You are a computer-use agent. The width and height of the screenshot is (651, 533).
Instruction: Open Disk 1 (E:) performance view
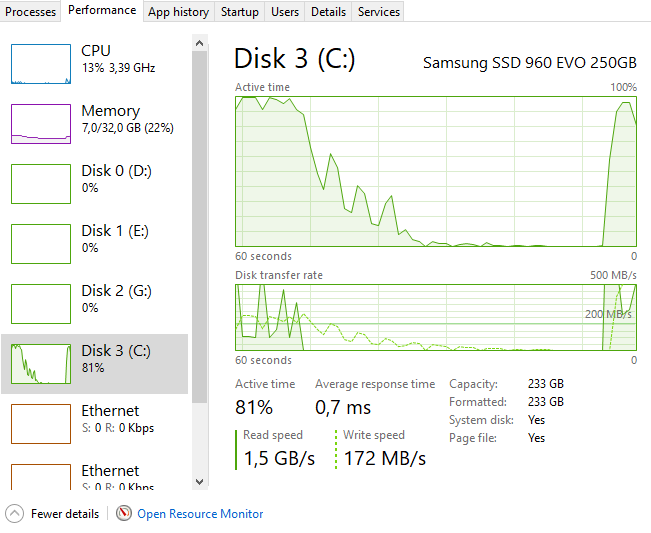[95, 244]
